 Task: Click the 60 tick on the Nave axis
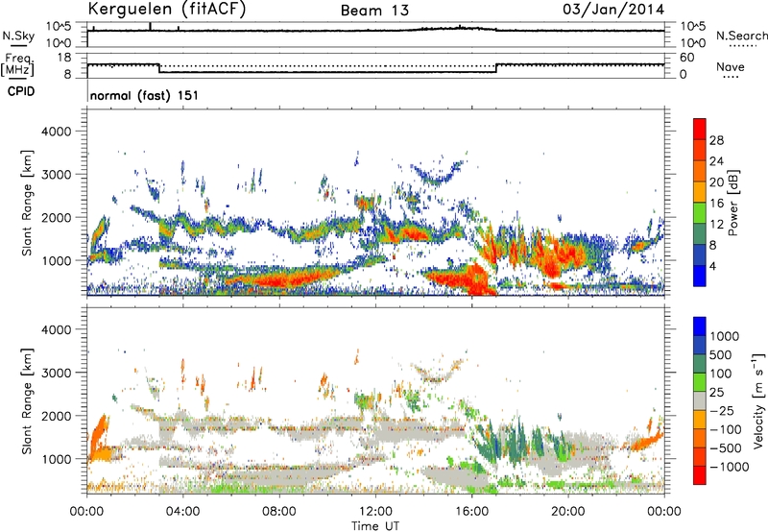pyautogui.click(x=686, y=58)
